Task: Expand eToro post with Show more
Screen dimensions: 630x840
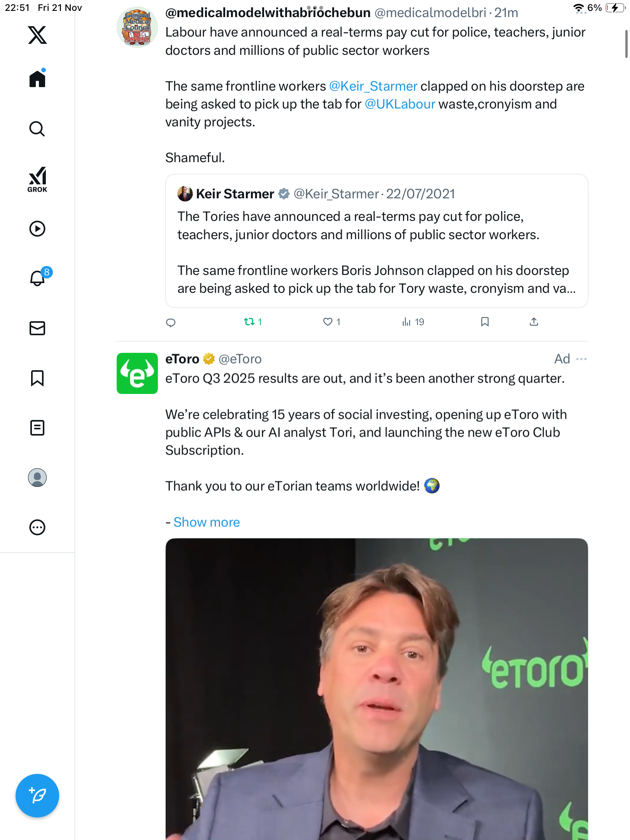Action: (206, 522)
